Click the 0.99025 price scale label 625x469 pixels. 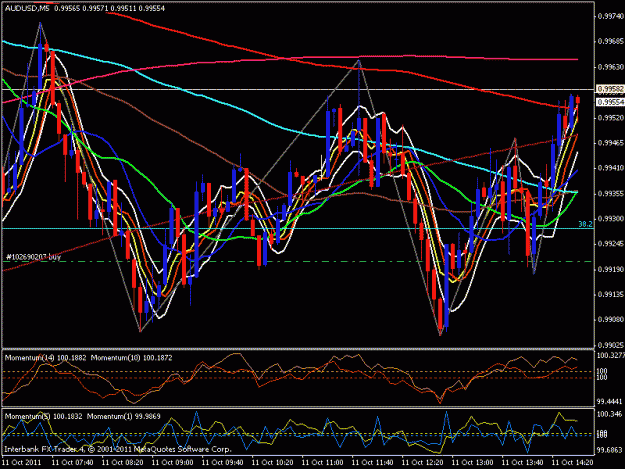click(610, 345)
